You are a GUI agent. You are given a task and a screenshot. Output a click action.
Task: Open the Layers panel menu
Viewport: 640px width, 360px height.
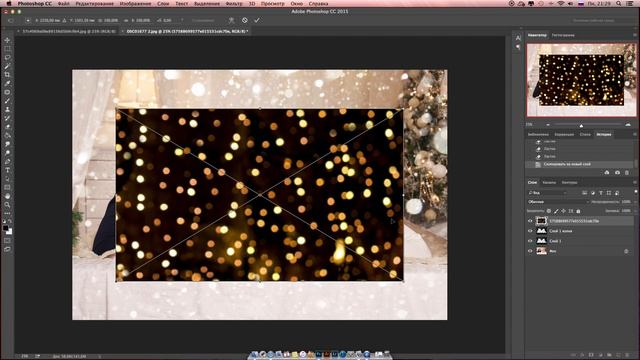click(635, 182)
